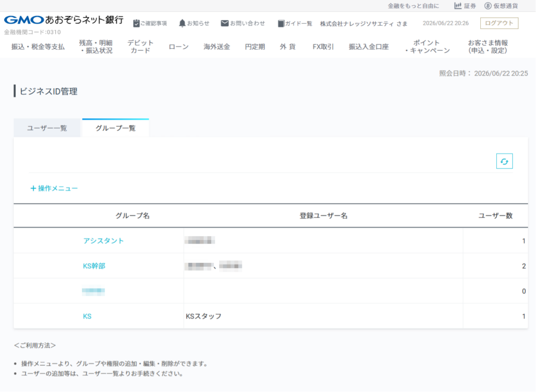Open the 振込入金口座 menu
Viewport: 536px width, 392px height.
click(369, 47)
